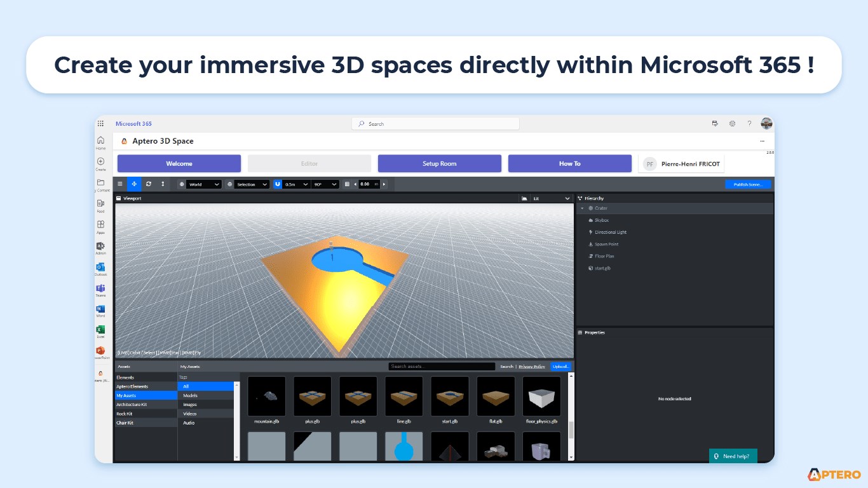Launch Outlook from the sidebar
The height and width of the screenshot is (488, 868).
coord(100,269)
